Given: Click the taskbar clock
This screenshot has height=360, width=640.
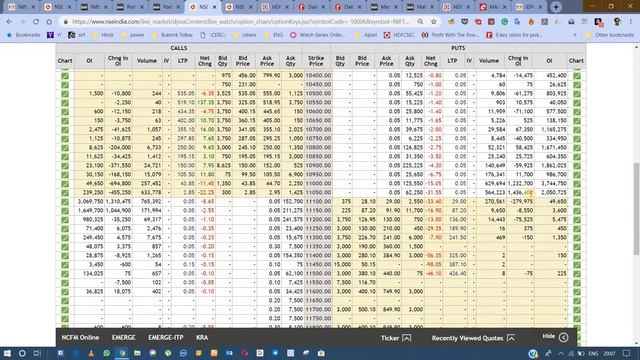Looking at the screenshot, I should [609, 353].
